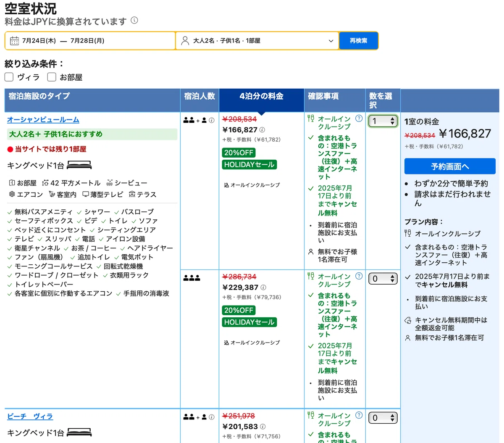Click the struck-through ¥286,734 price
The width and height of the screenshot is (504, 443).
coord(239,277)
